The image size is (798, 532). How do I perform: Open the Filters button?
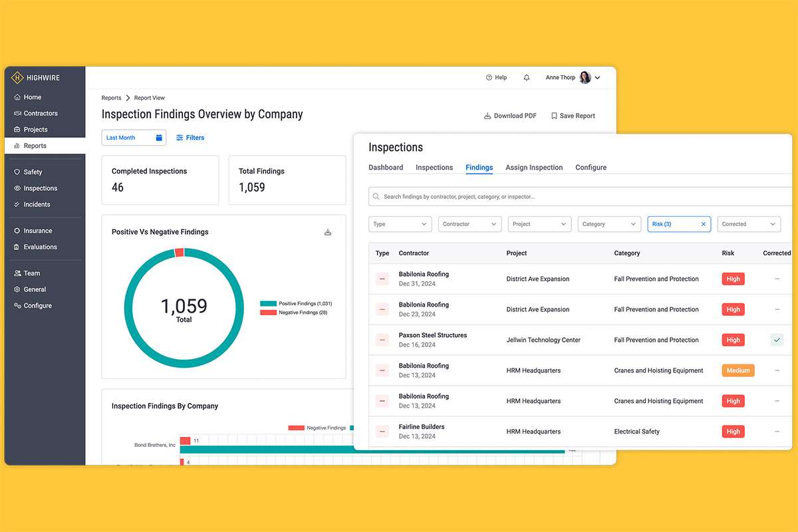pos(190,138)
